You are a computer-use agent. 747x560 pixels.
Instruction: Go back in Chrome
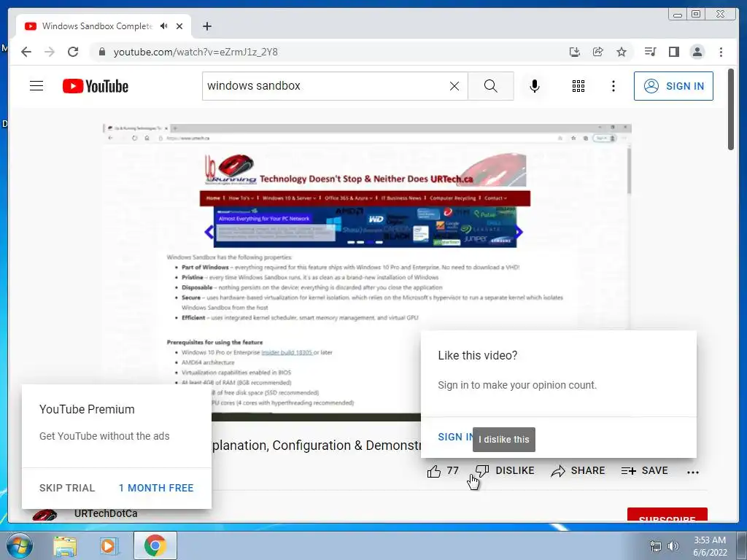[26, 52]
